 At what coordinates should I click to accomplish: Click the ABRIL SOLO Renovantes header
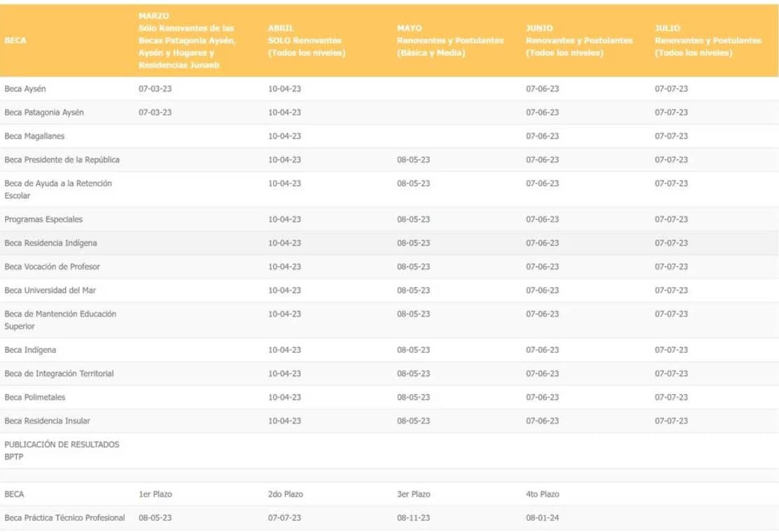(306, 41)
